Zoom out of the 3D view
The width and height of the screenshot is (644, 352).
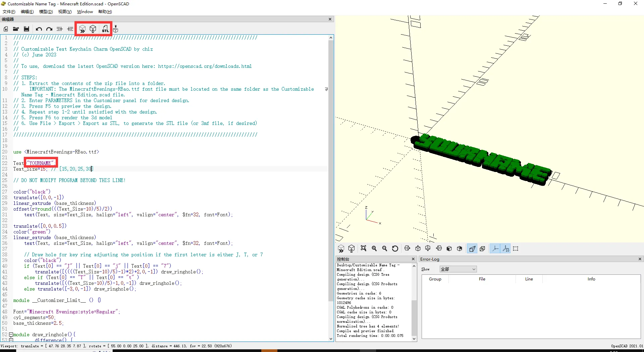[x=385, y=249]
